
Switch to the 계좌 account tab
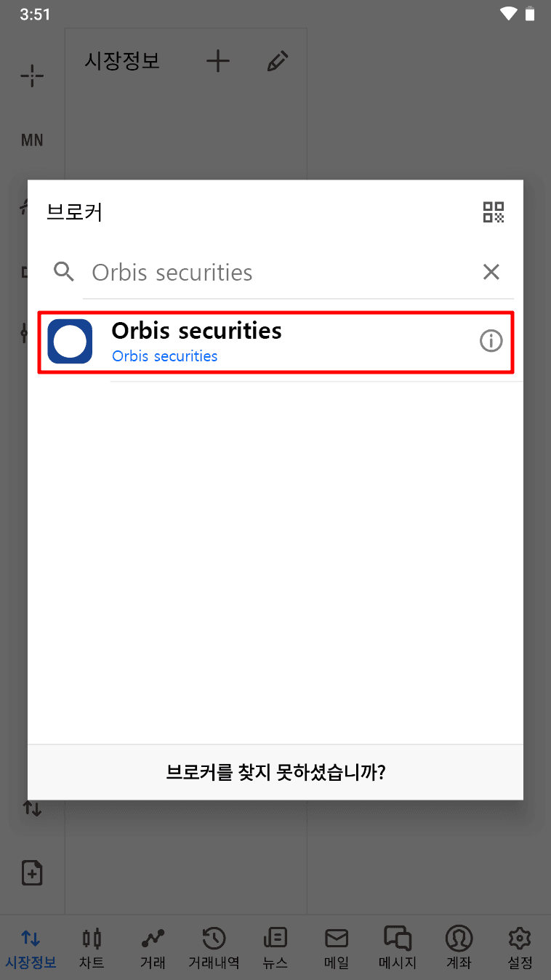(459, 948)
